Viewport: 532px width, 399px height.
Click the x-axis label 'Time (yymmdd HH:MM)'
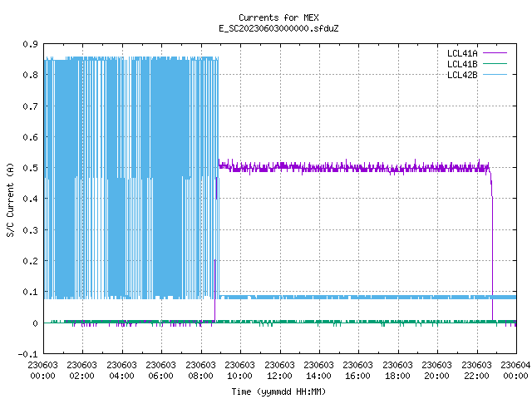click(278, 392)
